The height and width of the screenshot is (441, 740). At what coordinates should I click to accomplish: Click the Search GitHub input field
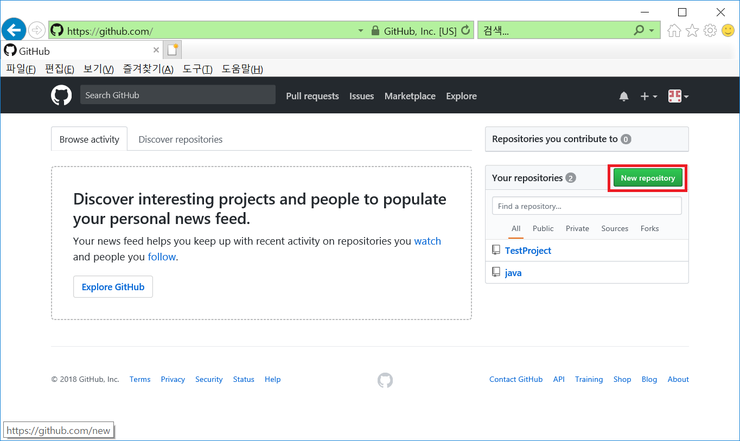click(178, 96)
